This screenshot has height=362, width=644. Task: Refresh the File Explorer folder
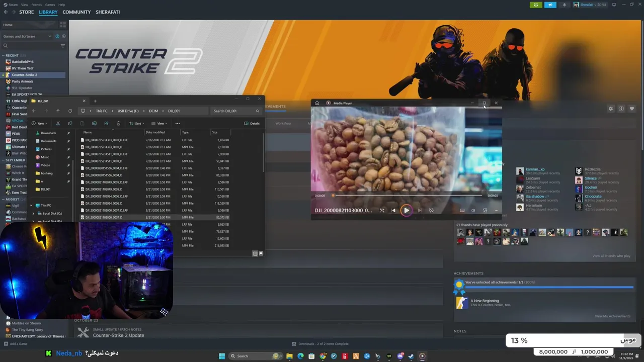pos(70,111)
